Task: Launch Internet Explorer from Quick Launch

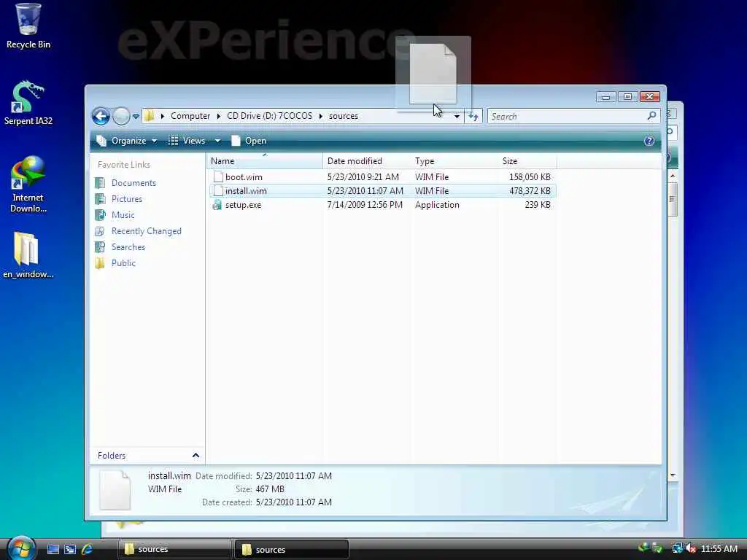Action: point(88,550)
